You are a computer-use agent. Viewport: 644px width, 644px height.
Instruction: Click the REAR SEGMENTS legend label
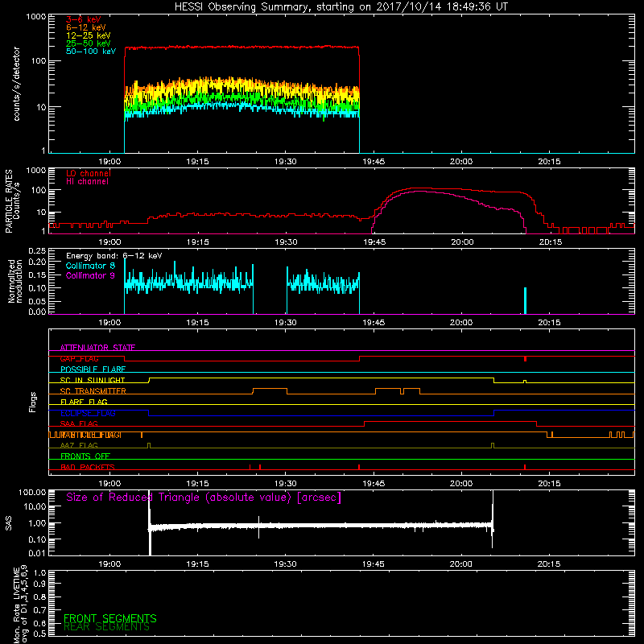point(107,627)
